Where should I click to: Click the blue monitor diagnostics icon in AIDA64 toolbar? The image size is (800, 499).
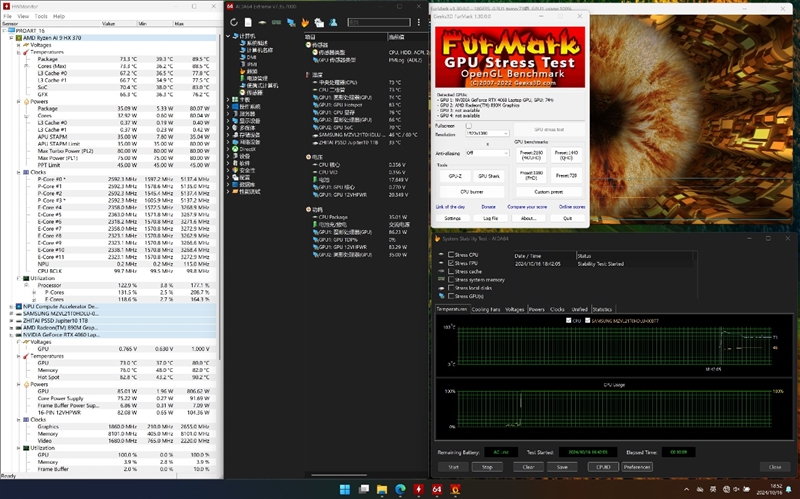pyautogui.click(x=291, y=22)
